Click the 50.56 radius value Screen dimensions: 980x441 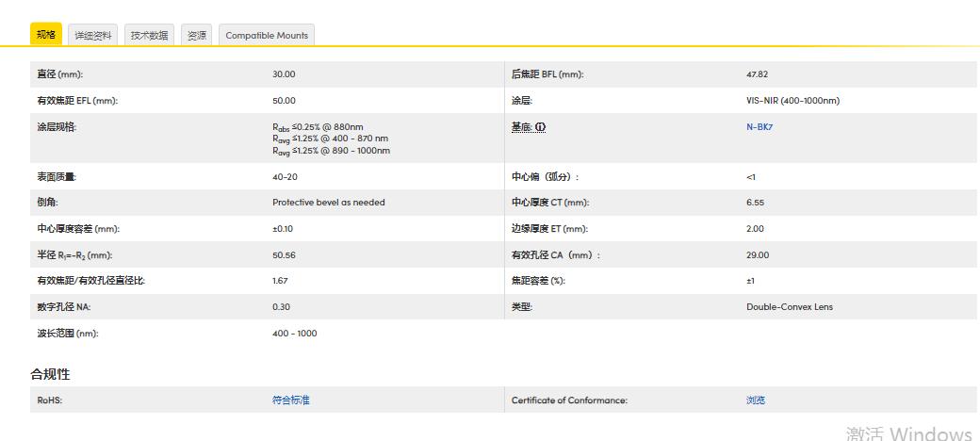pos(284,254)
